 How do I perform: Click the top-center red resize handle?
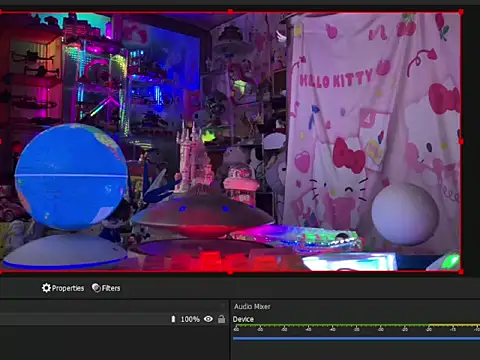(230, 12)
